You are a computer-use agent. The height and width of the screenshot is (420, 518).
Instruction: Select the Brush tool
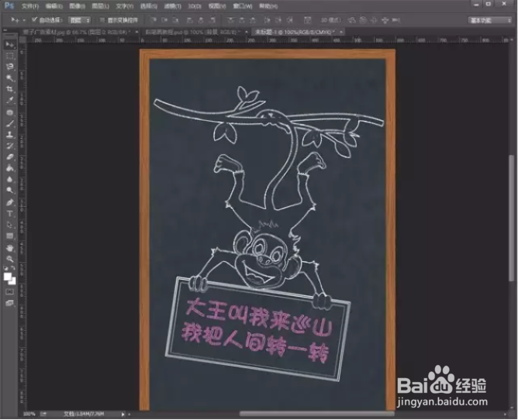(x=9, y=123)
